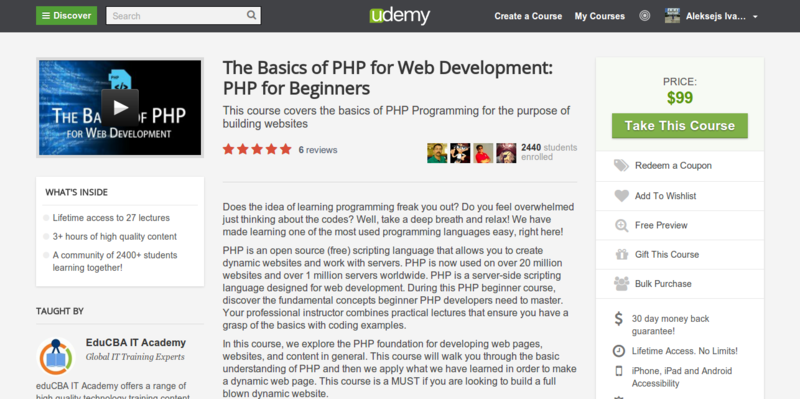Click '30 day money back guarantee!' text

click(x=670, y=325)
